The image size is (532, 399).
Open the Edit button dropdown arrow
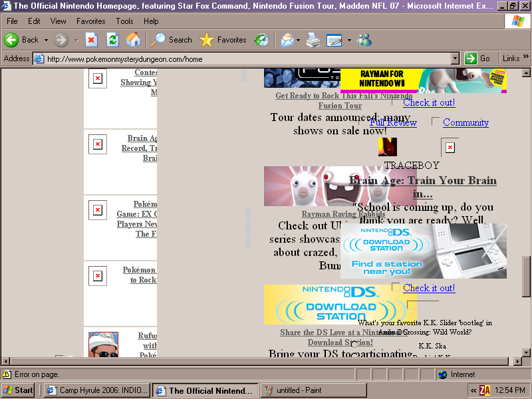[349, 40]
